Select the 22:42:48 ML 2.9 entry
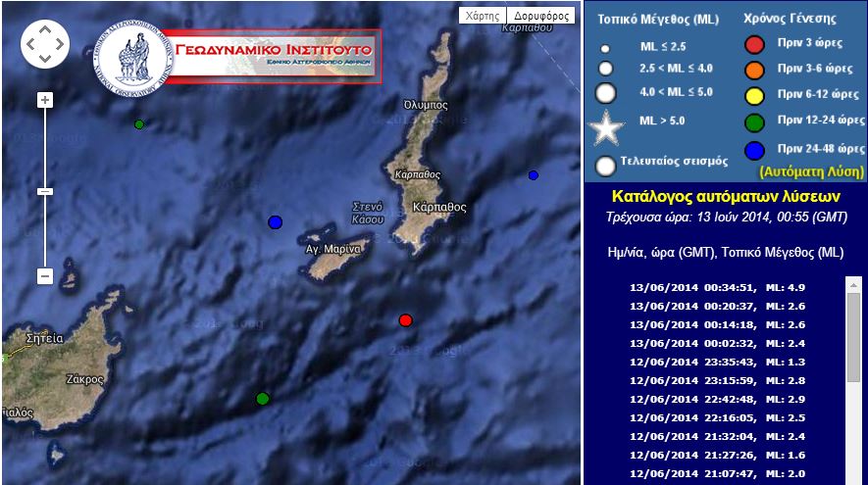 (x=717, y=400)
